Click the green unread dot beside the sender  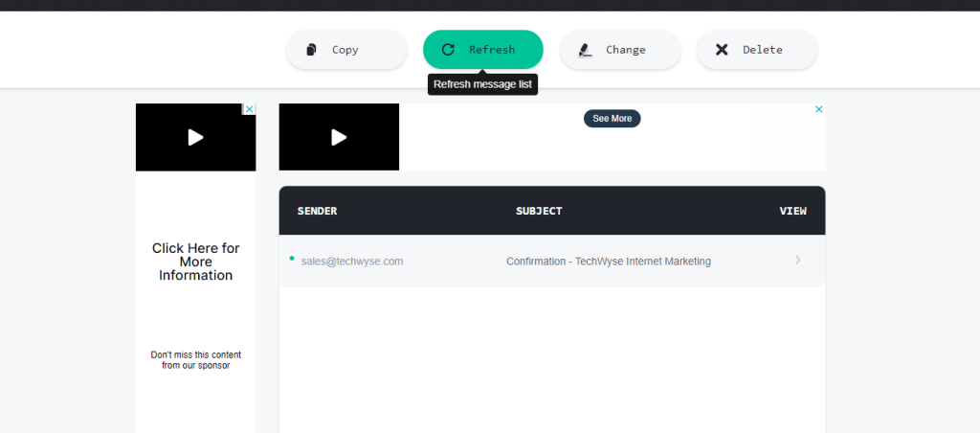click(292, 258)
